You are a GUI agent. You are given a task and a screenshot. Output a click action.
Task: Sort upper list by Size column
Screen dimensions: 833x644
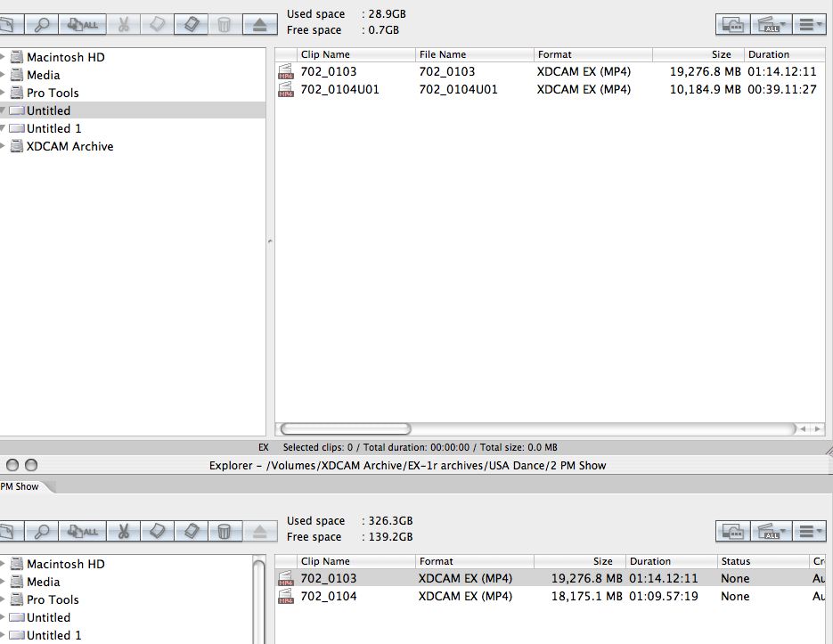[x=698, y=54]
